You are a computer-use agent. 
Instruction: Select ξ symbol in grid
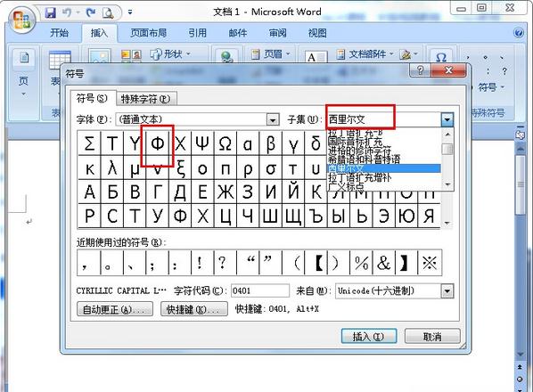(180, 168)
